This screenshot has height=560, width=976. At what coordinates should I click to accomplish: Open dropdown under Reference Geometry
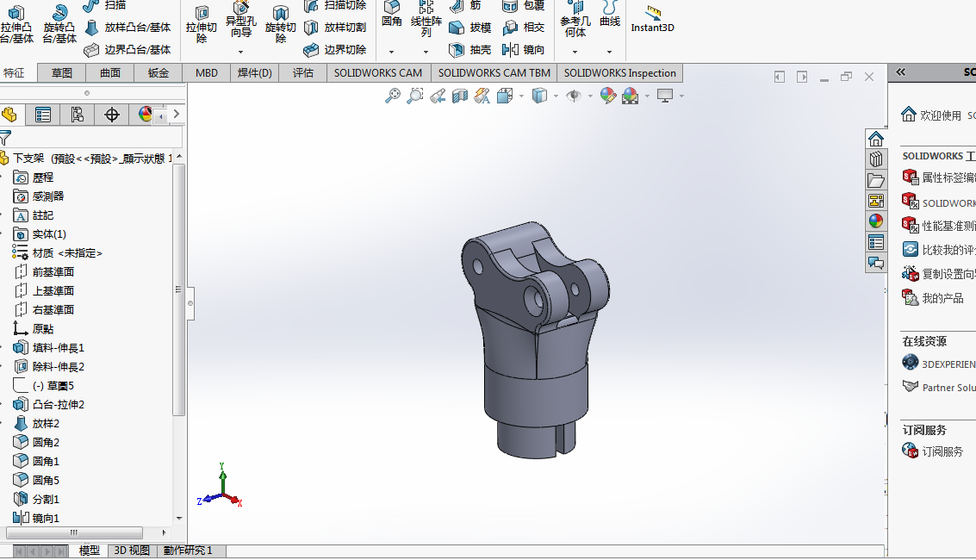click(x=575, y=53)
